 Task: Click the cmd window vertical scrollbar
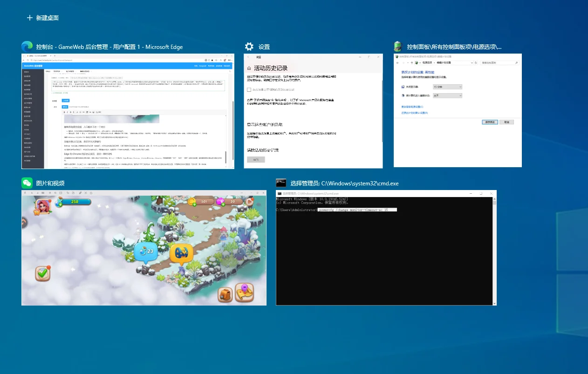(494, 251)
